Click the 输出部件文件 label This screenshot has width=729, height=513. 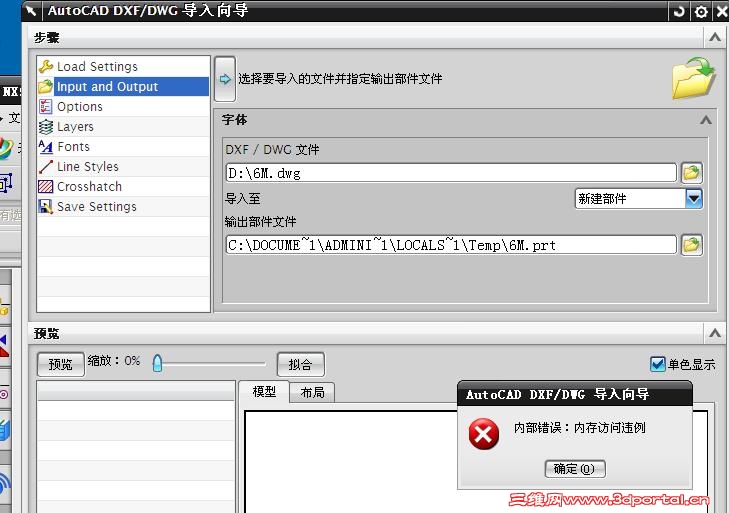click(x=260, y=222)
